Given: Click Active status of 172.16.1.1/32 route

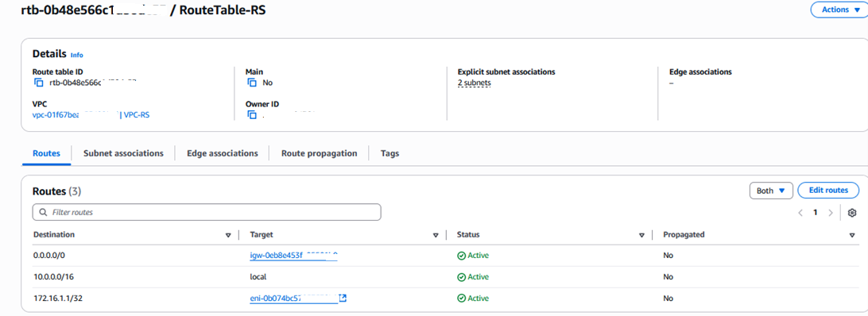Looking at the screenshot, I should [473, 299].
